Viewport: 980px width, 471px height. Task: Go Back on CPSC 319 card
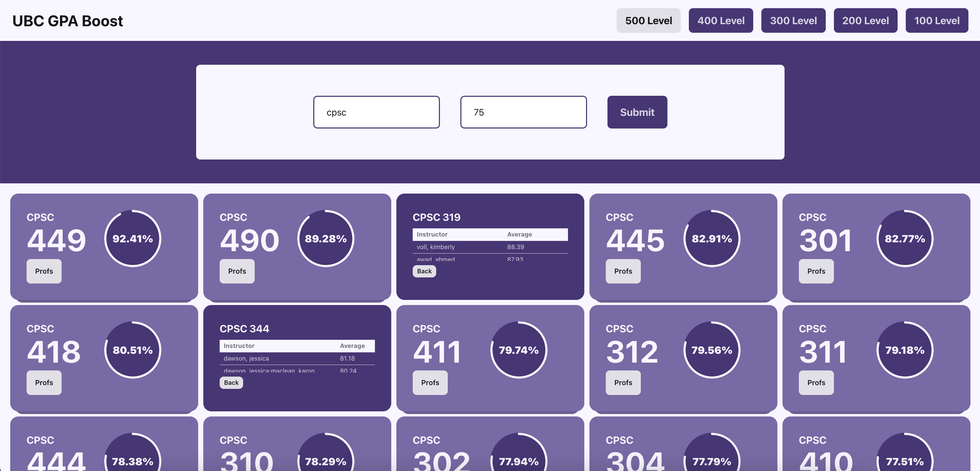point(424,271)
